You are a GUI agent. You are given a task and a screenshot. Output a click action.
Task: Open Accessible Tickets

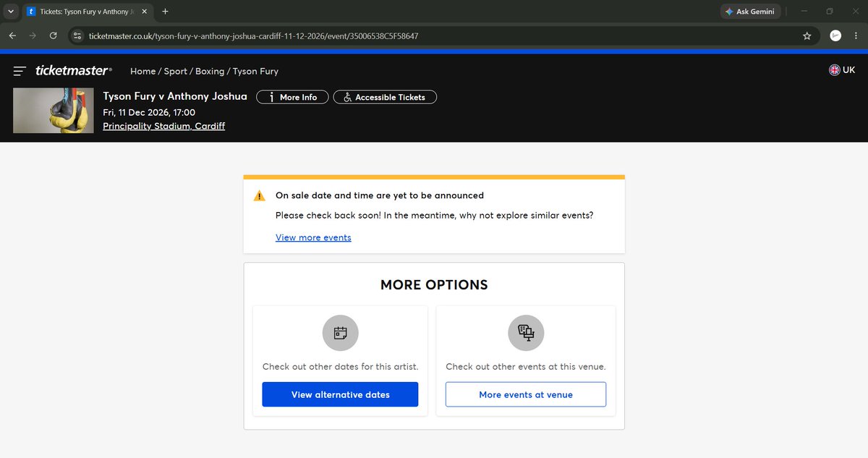(385, 97)
